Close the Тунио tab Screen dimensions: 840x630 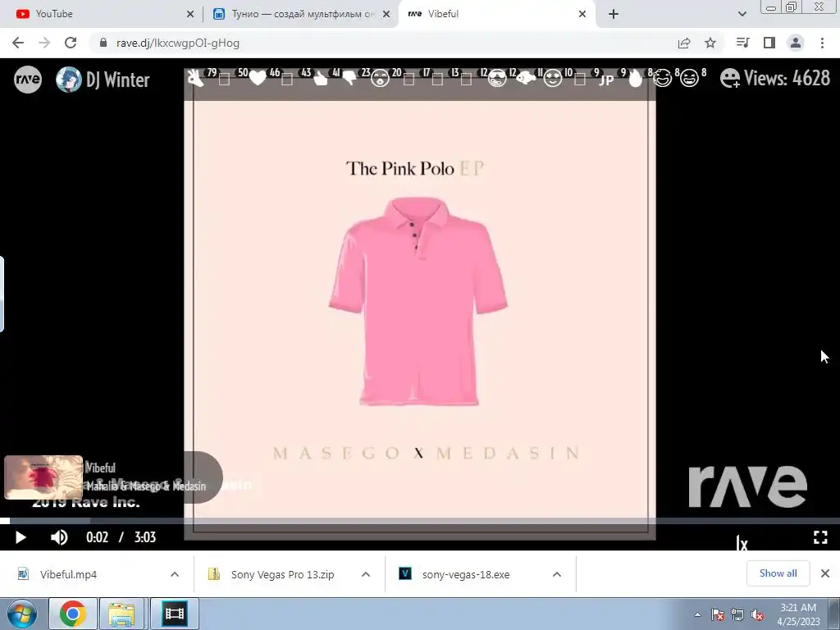[x=386, y=15]
